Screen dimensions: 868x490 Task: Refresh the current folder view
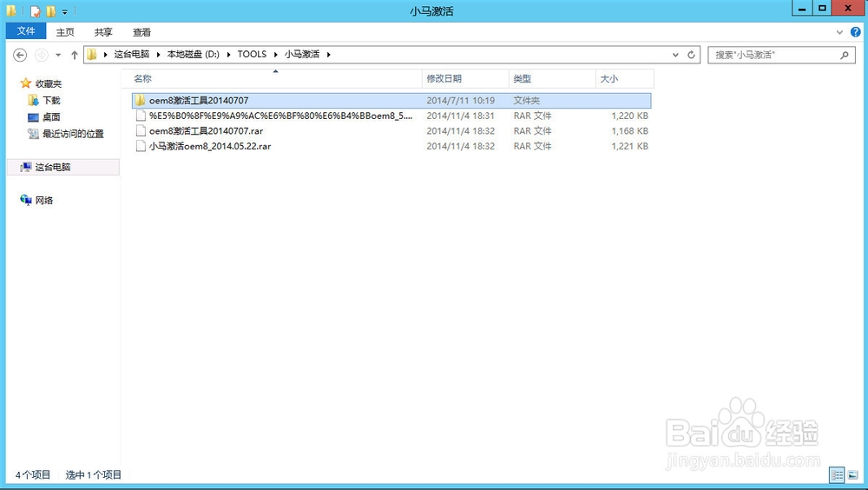click(x=691, y=55)
